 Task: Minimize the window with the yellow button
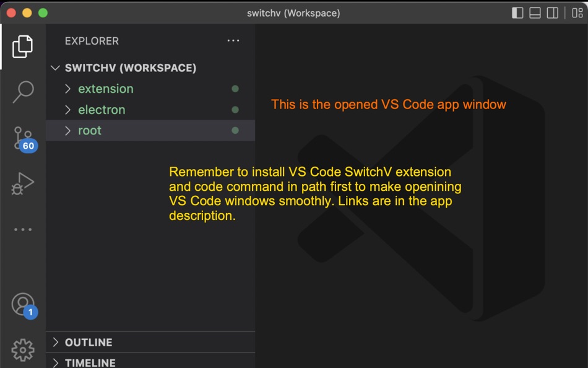[27, 13]
